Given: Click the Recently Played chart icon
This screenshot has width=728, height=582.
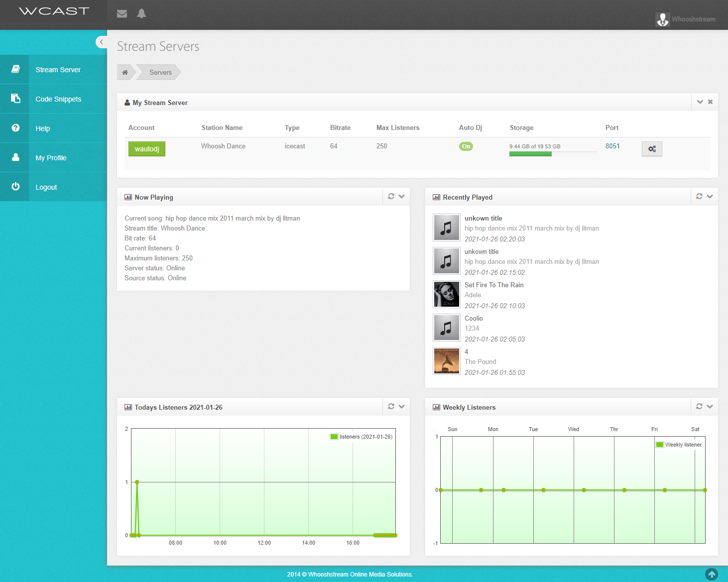Looking at the screenshot, I should (x=436, y=197).
